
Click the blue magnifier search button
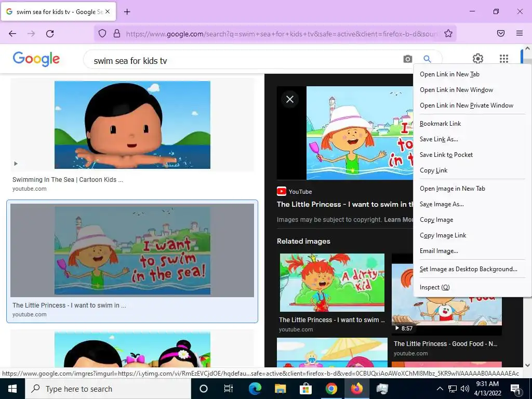pos(427,59)
